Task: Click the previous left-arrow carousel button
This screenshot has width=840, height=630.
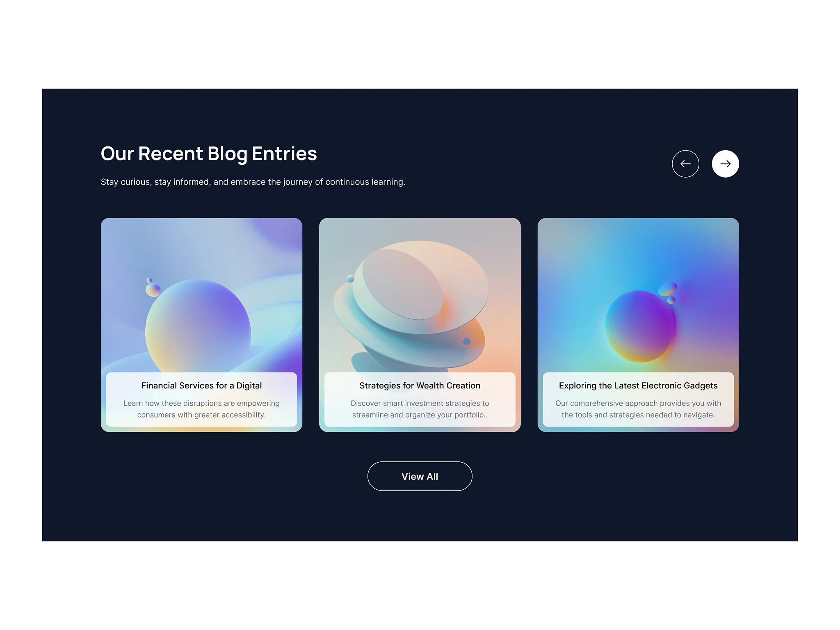Action: click(685, 164)
